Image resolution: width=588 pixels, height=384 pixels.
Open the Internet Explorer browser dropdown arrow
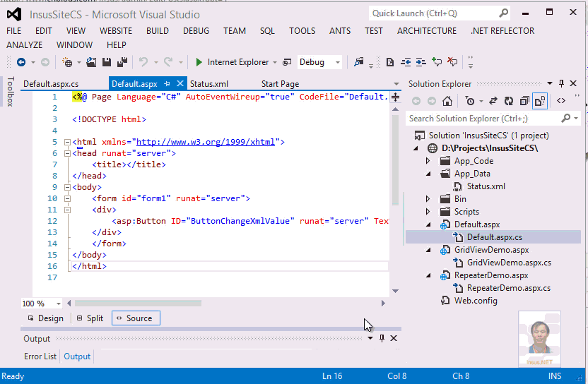coord(275,62)
